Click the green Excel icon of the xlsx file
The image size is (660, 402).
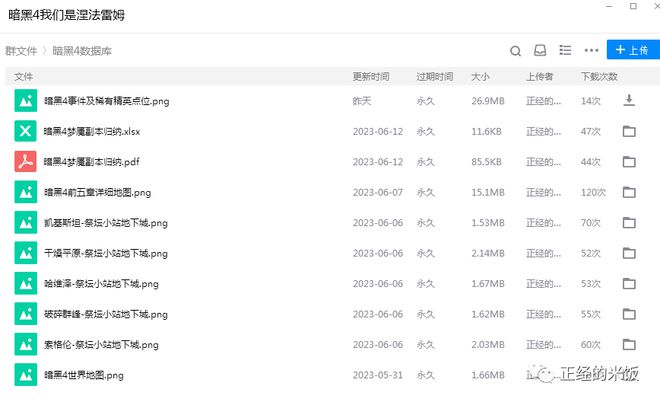coord(25,131)
